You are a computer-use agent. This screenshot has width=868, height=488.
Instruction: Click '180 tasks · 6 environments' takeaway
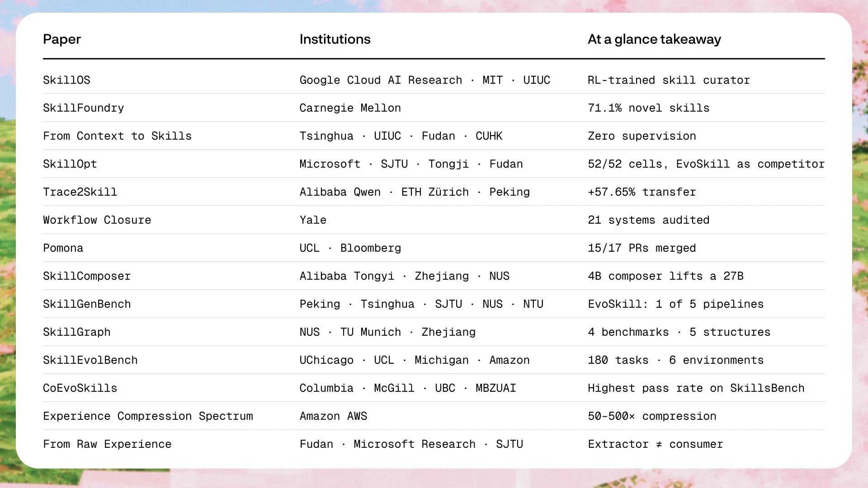pos(675,360)
